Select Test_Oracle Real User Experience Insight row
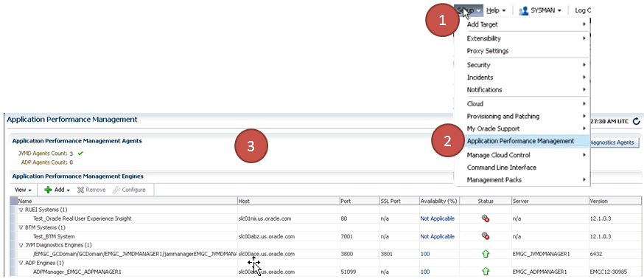The height and width of the screenshot is (279, 644). (x=326, y=218)
